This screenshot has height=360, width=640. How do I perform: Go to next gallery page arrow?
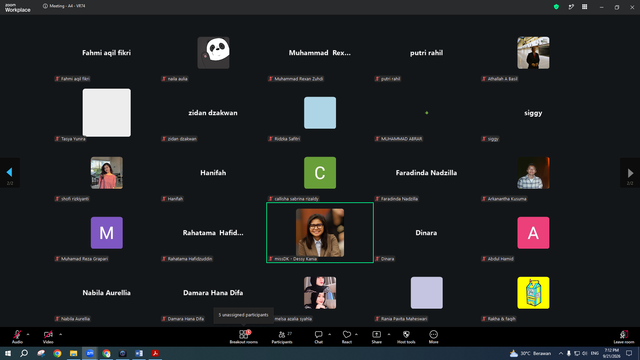point(630,173)
